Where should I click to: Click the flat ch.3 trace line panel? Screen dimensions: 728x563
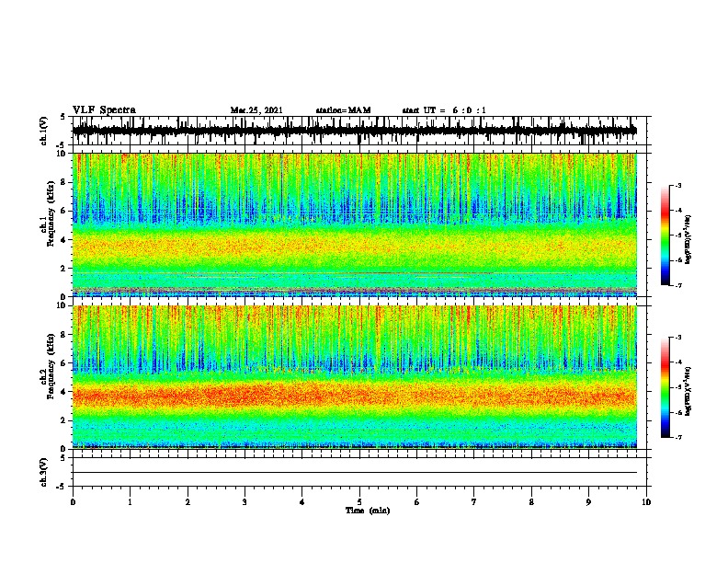pos(359,472)
